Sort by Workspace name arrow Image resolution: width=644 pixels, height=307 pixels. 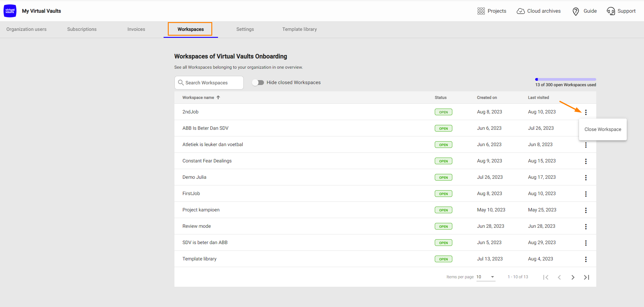click(218, 97)
